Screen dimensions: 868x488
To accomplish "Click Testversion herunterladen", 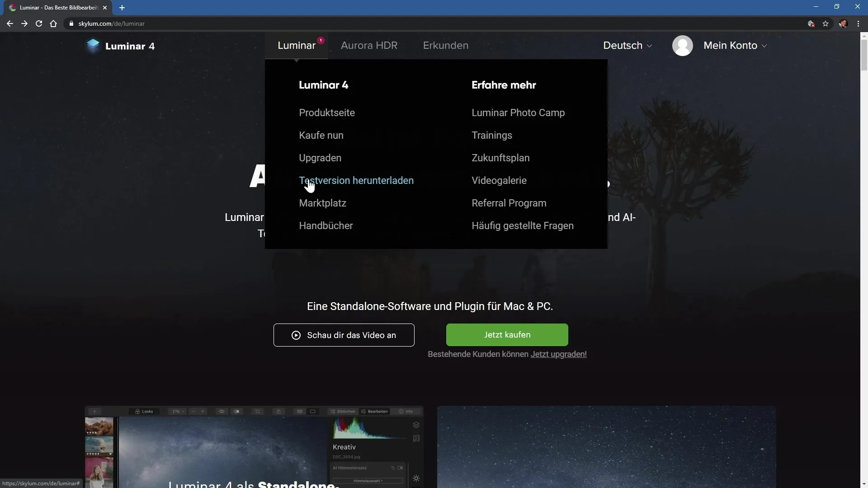I will click(x=356, y=181).
